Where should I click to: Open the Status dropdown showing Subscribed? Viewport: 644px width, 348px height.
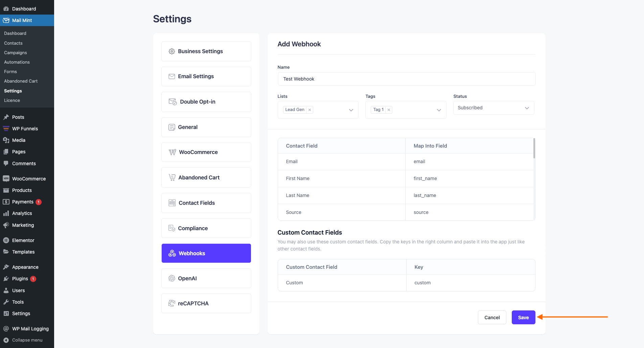[494, 108]
